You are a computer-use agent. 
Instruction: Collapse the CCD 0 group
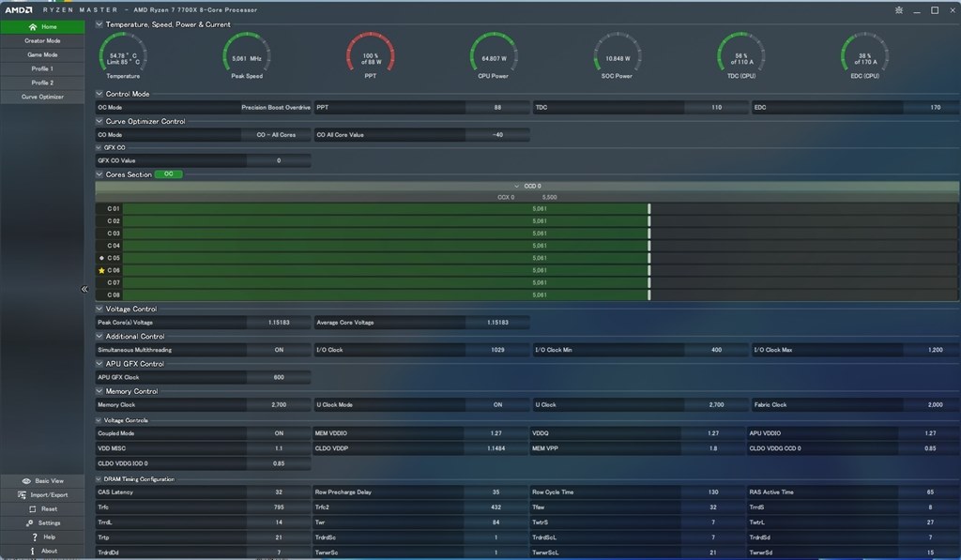point(516,187)
